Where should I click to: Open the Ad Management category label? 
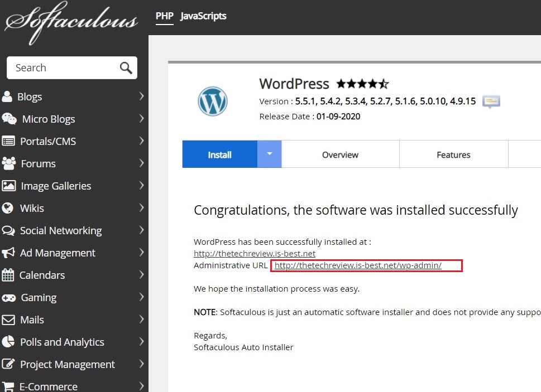58,253
